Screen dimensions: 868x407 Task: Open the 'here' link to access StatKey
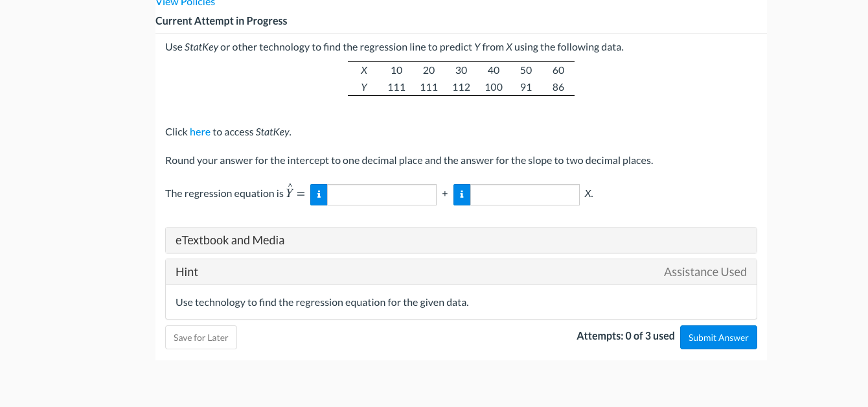pyautogui.click(x=200, y=132)
